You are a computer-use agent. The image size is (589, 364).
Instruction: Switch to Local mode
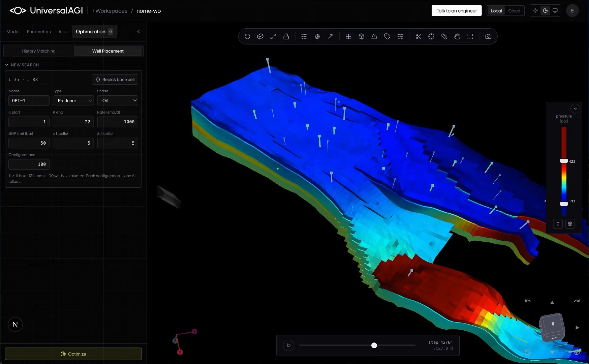click(x=496, y=11)
